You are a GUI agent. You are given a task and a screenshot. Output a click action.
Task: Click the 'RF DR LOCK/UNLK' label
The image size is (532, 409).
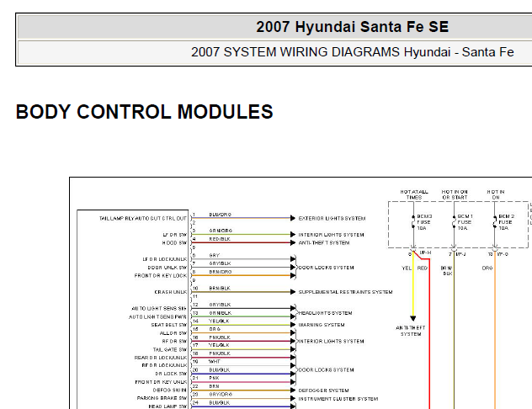pos(164,365)
